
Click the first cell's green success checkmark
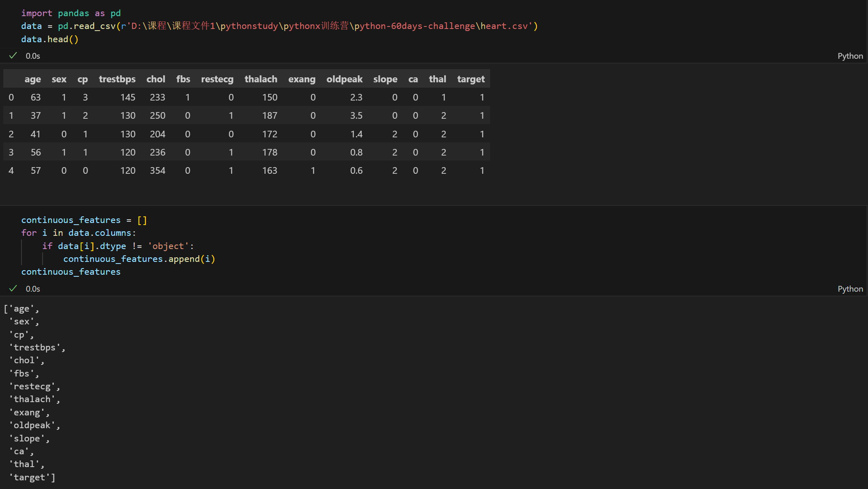click(13, 55)
